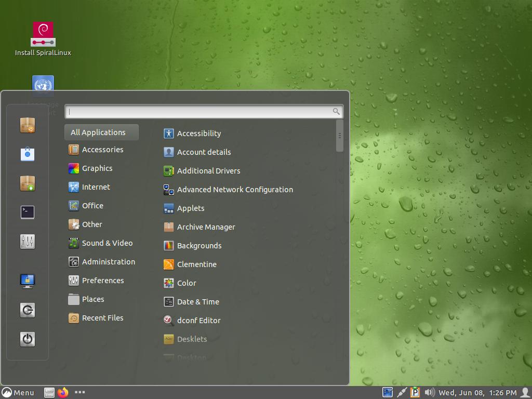
Task: Launch the Terminal from favorites sidebar
Action: coord(28,212)
